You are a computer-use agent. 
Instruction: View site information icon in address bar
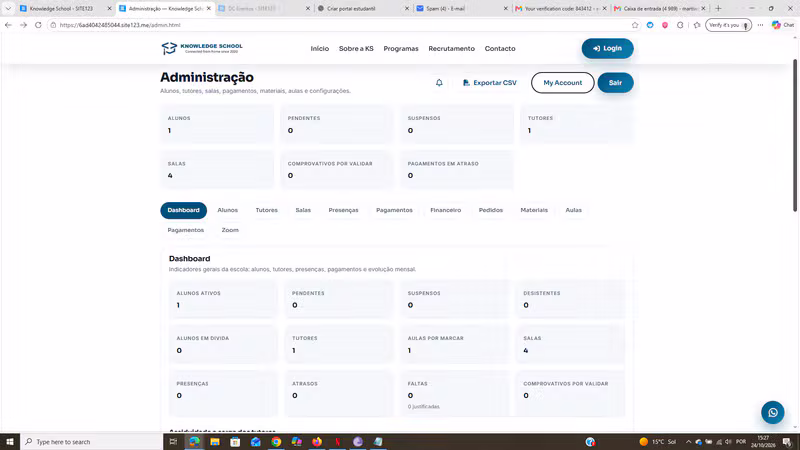[53, 25]
